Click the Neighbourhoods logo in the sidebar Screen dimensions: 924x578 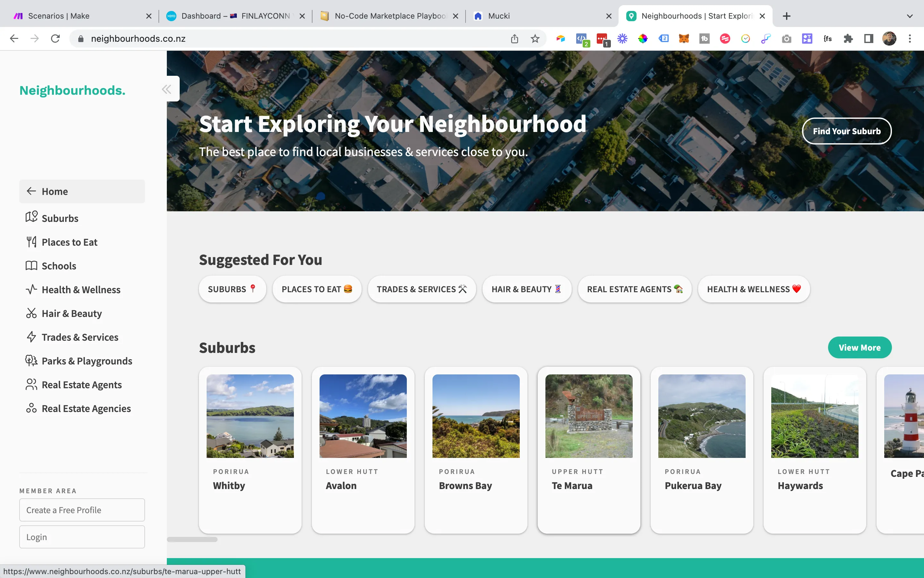point(73,91)
